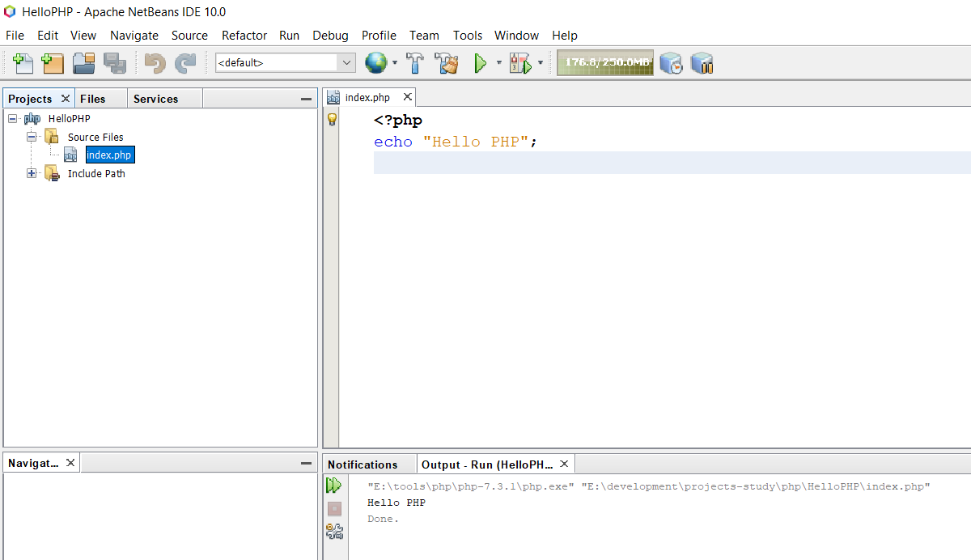Click the <?php opening tag line
This screenshot has height=560, width=971.
click(x=398, y=121)
